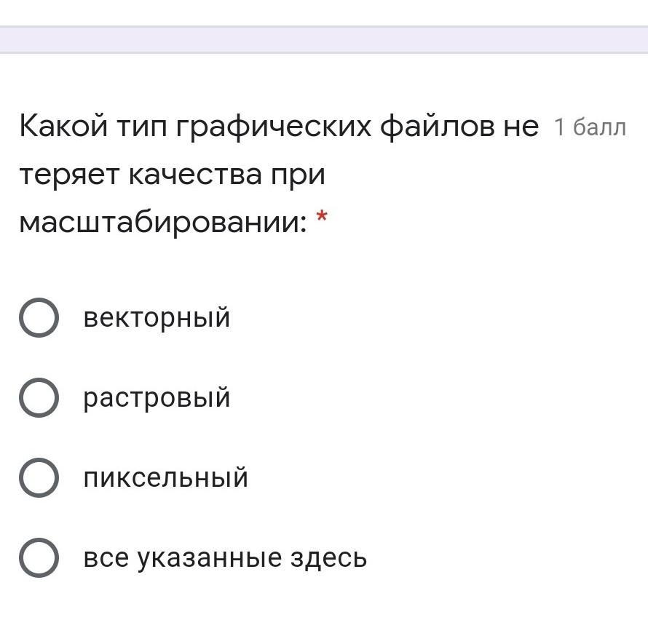Click the word масштабировании in the question
The height and width of the screenshot is (644, 648).
pos(162,223)
